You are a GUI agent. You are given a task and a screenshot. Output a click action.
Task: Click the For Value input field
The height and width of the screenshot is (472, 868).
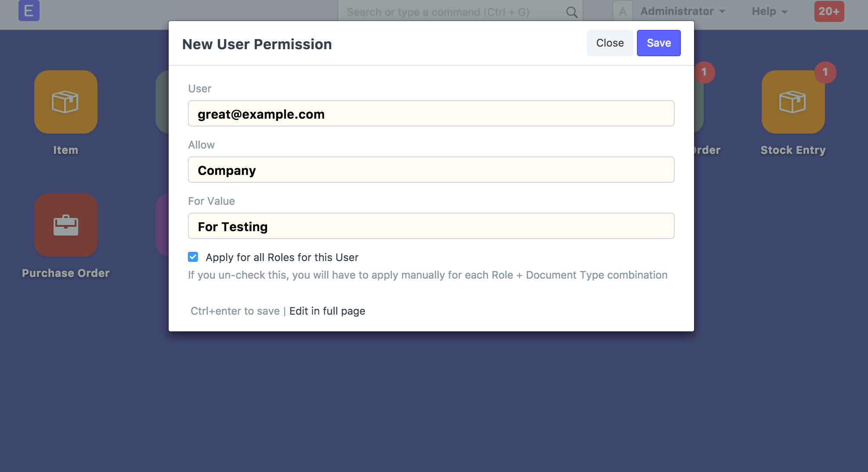[431, 226]
